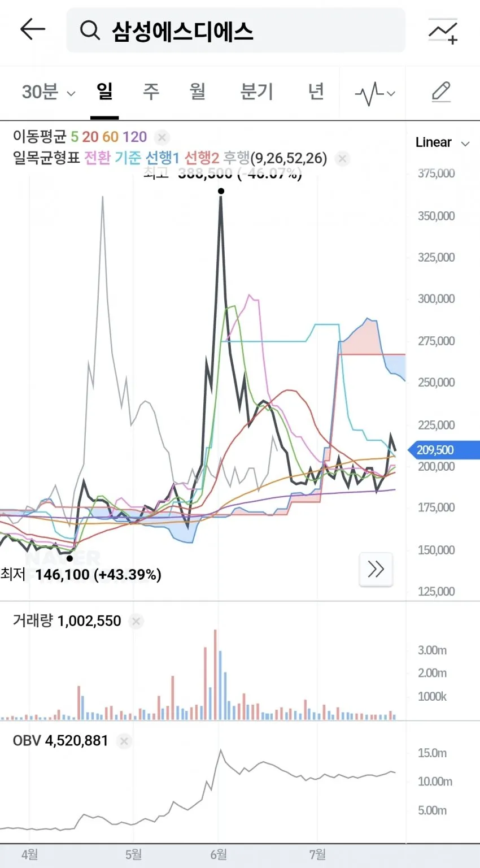Screen dimensions: 480x868
Task: Click the 209,500 current price tag
Action: (x=443, y=450)
